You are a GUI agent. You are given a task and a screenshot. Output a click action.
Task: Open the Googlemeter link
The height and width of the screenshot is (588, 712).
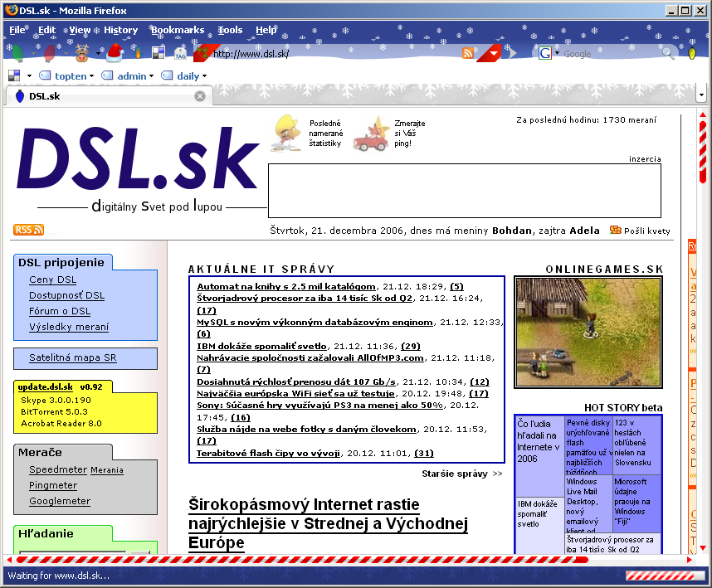(x=60, y=501)
